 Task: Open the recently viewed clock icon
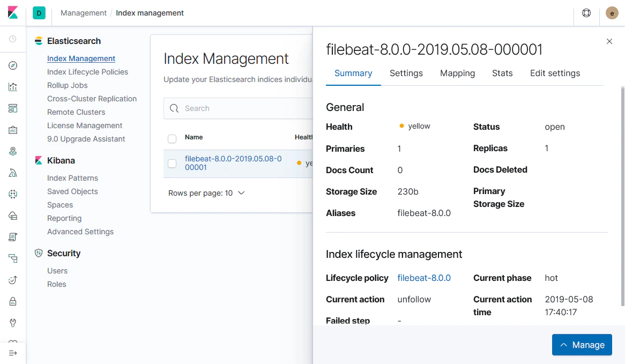click(13, 39)
